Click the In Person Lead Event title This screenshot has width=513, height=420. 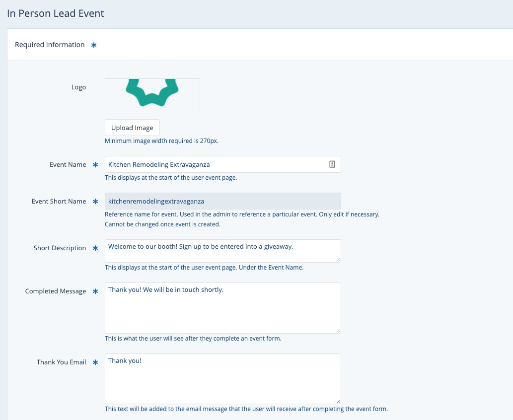[x=56, y=13]
